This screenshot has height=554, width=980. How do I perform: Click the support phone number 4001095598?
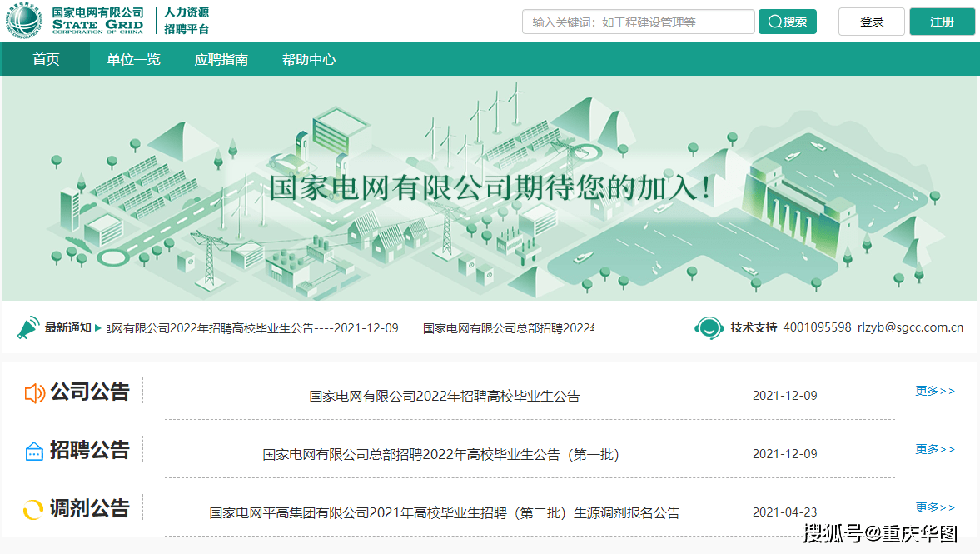pos(817,327)
